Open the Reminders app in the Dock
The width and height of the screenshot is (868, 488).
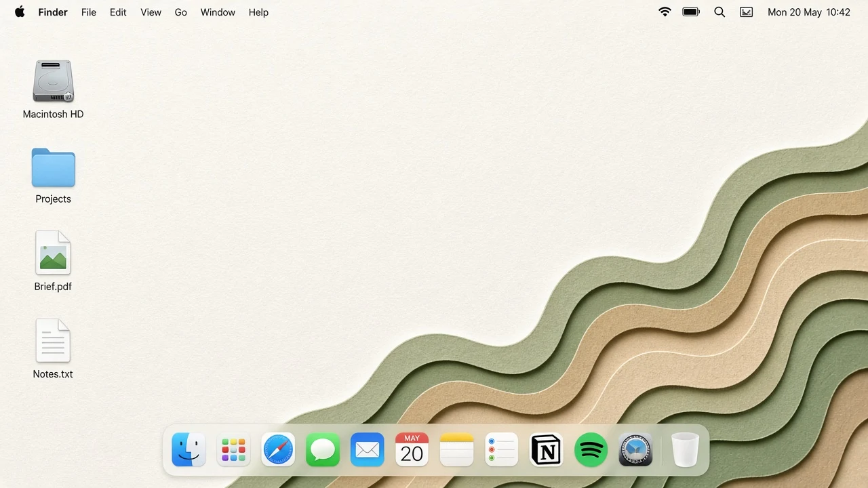502,449
